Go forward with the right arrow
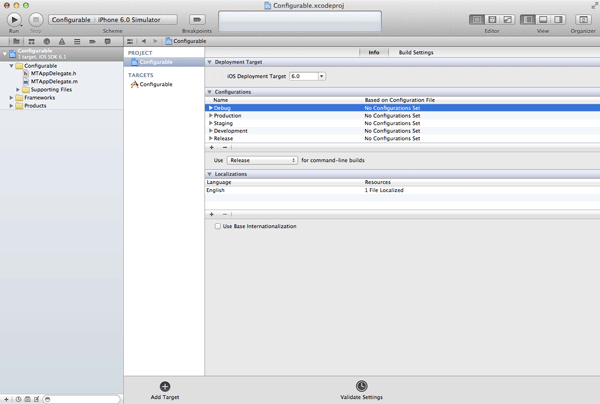600x404 pixels. (155, 41)
